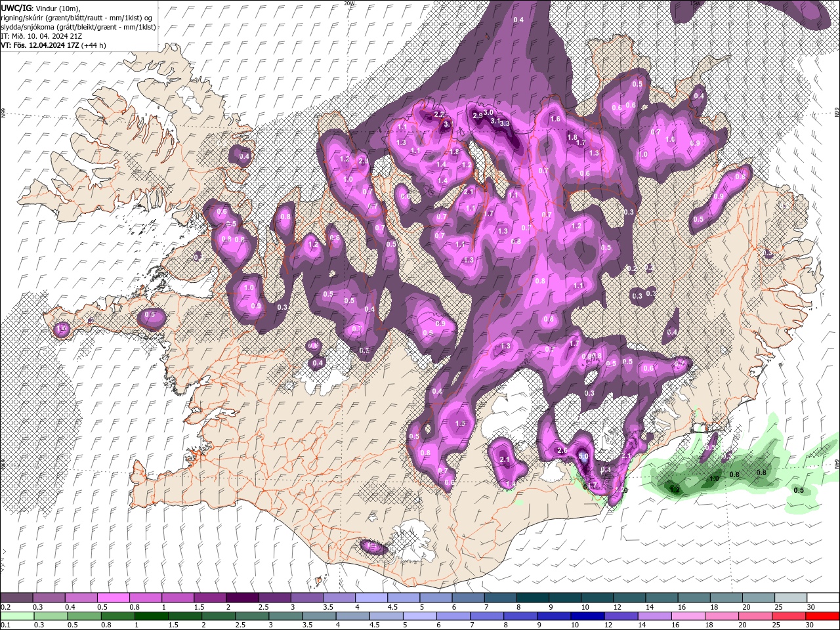Click the pale green 0.1 swatch, lower legend
Screen dimensions: 840x630
point(16,616)
